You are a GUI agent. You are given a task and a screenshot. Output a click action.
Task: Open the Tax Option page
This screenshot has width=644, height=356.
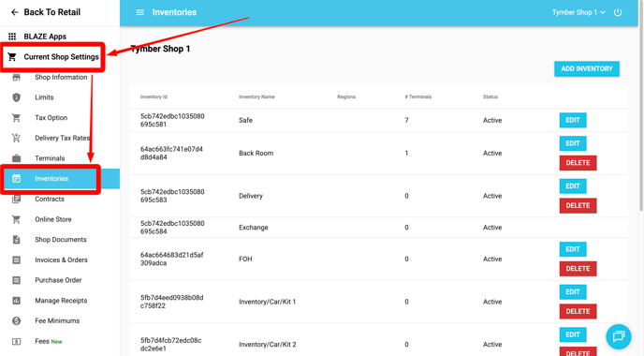(x=51, y=117)
